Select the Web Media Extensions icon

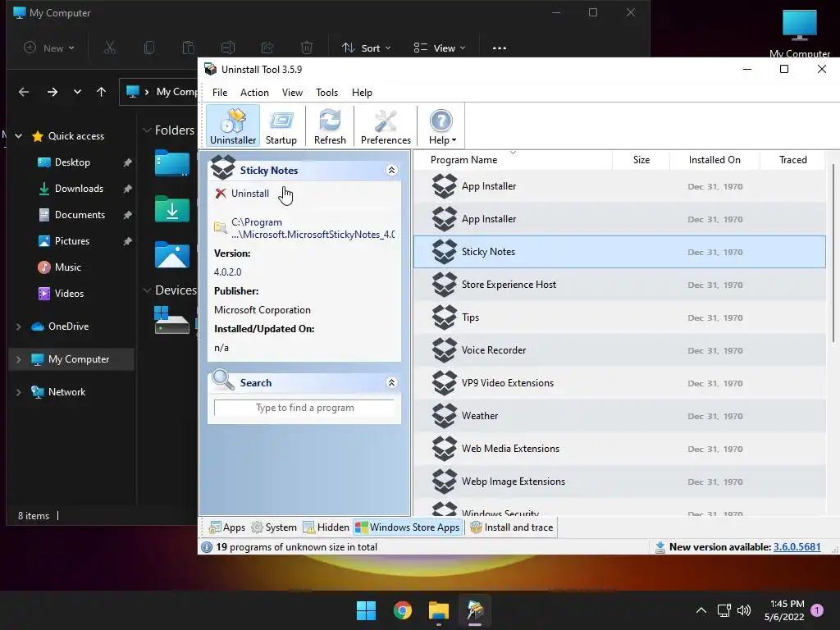445,449
